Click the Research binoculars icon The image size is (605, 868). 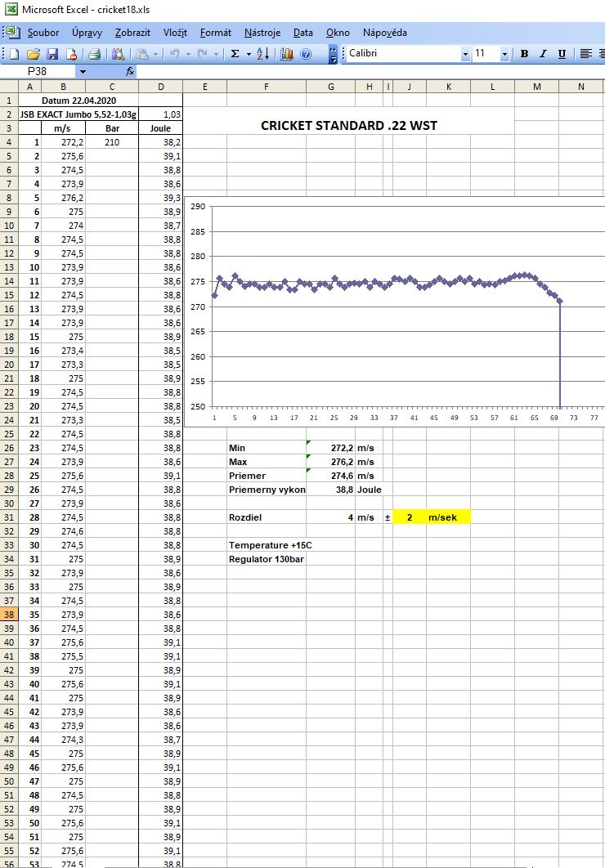point(118,54)
